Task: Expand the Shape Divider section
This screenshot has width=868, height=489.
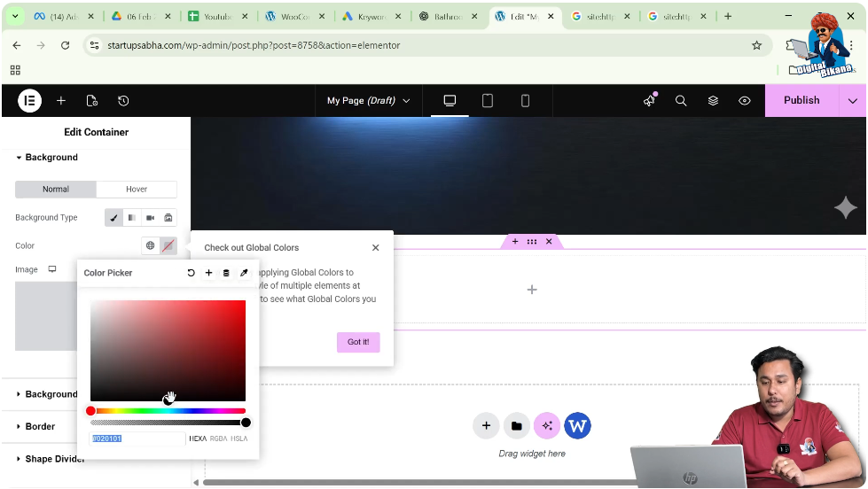Action: tap(50, 459)
